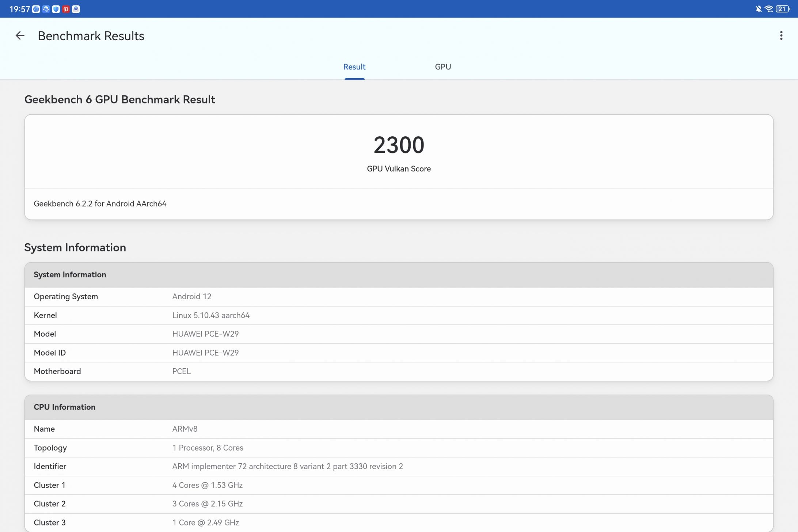Image resolution: width=798 pixels, height=532 pixels.
Task: Tap the Pinterest notification icon
Action: (x=66, y=9)
